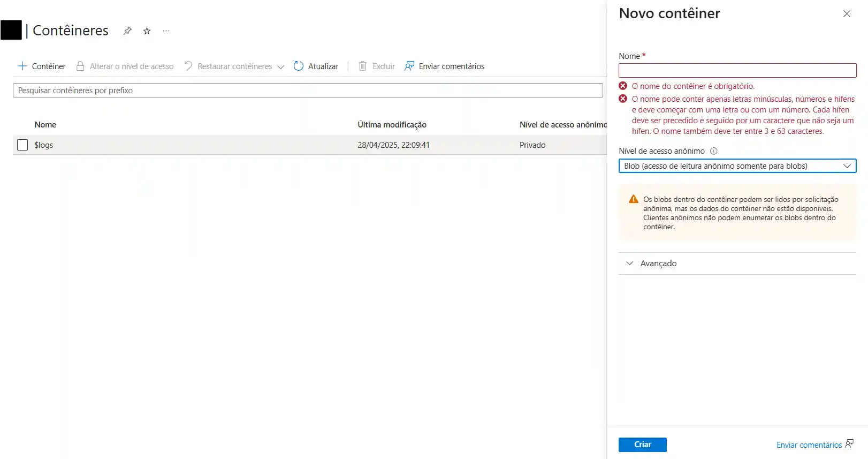The width and height of the screenshot is (868, 459).
Task: Open the more options ellipsis menu
Action: point(166,31)
